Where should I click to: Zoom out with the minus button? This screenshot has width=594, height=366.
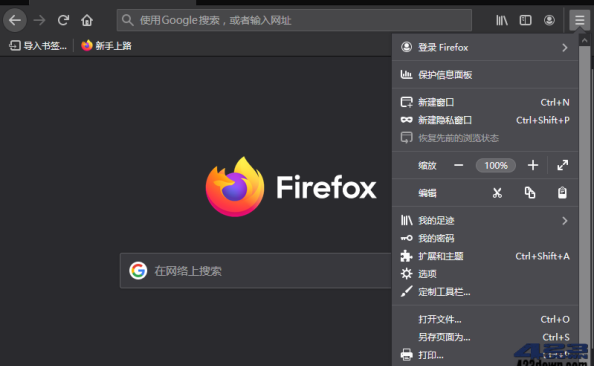(x=458, y=165)
